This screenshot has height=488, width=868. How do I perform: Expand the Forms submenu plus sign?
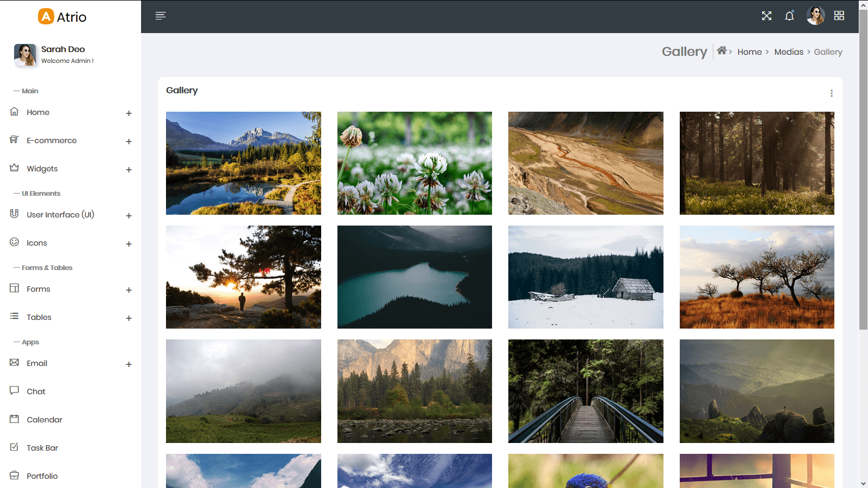click(129, 290)
